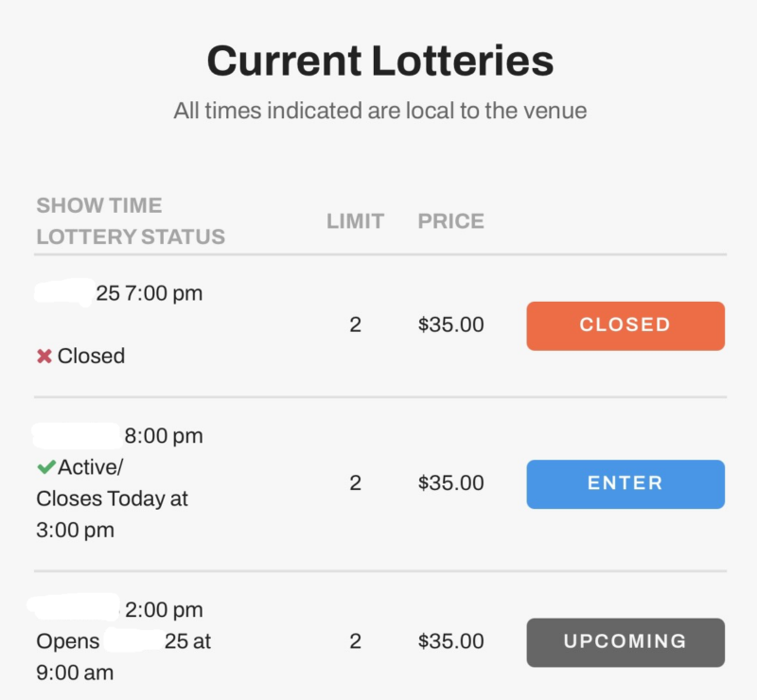
Task: Click the Closed status text
Action: [x=91, y=357]
